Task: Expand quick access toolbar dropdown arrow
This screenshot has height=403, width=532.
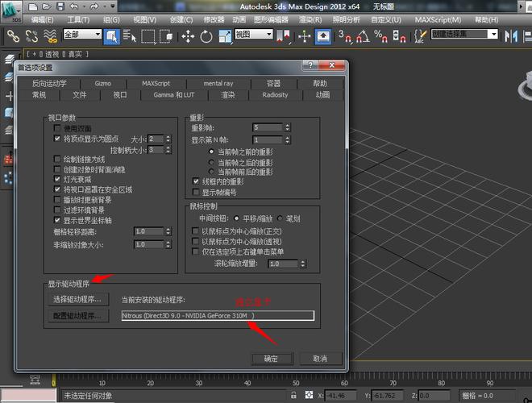Action: [113, 6]
